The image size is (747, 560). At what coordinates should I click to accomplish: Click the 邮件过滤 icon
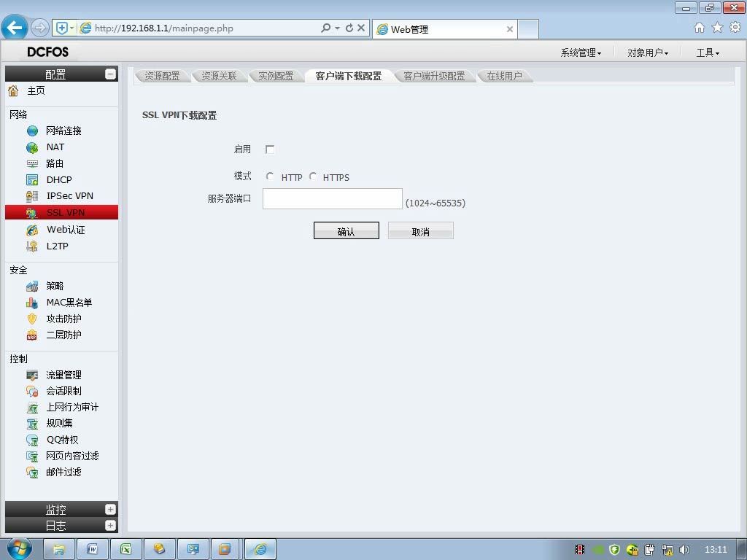(x=32, y=472)
